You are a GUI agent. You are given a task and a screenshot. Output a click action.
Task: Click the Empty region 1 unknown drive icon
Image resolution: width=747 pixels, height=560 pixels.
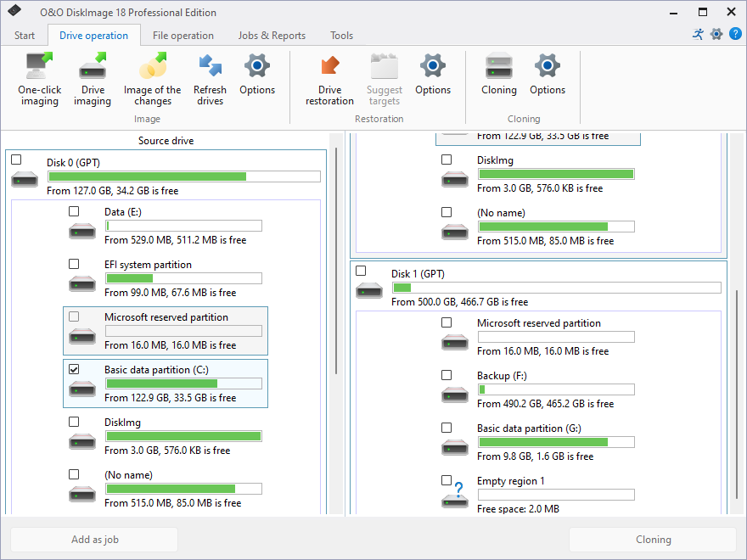click(x=455, y=496)
